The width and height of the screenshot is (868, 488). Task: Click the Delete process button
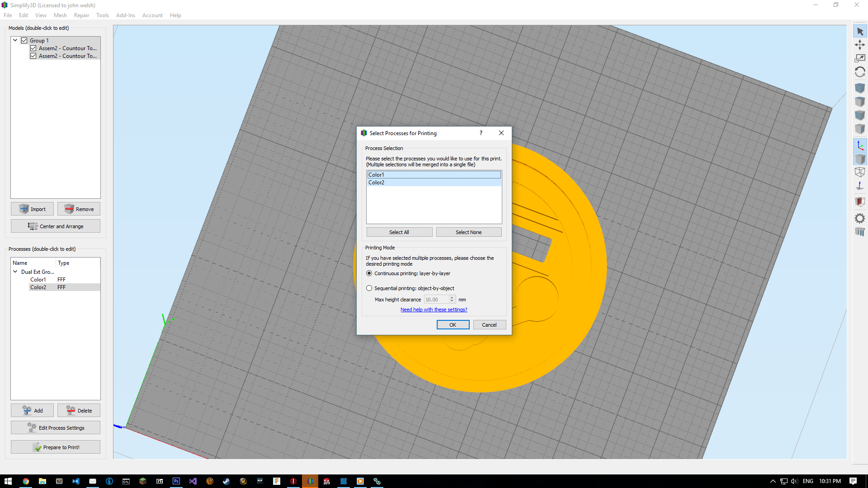point(79,410)
